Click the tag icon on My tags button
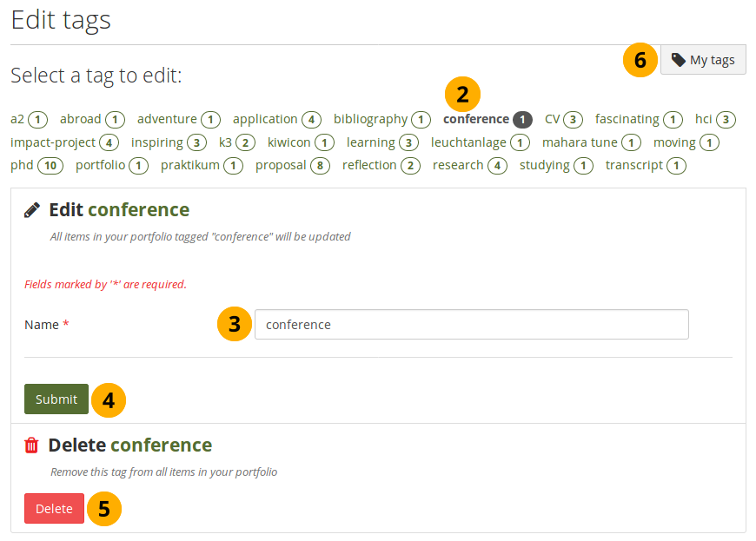Viewport: 756px width, 541px height. 679,60
